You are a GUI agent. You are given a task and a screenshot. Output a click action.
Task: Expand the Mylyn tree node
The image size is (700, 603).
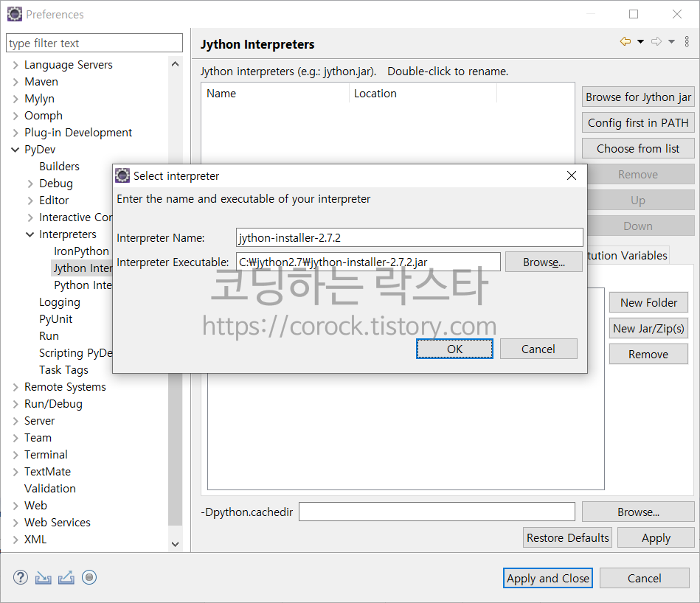click(x=15, y=99)
